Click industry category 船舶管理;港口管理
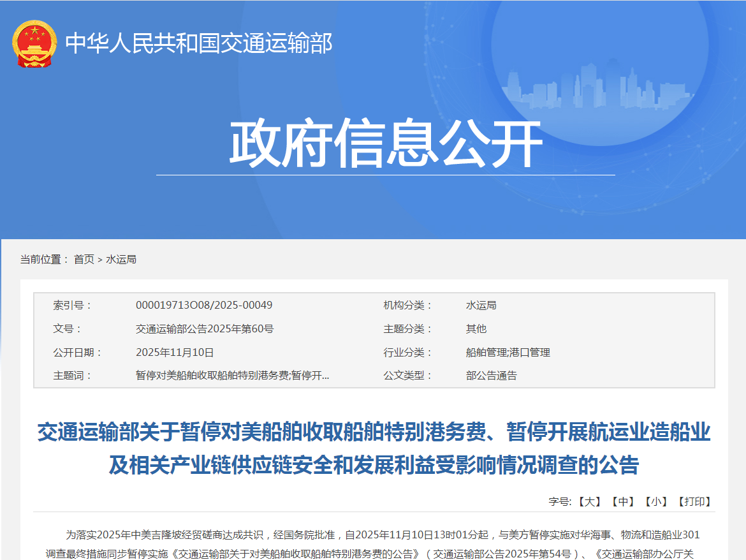Viewport: 746px width, 560px height. (508, 352)
